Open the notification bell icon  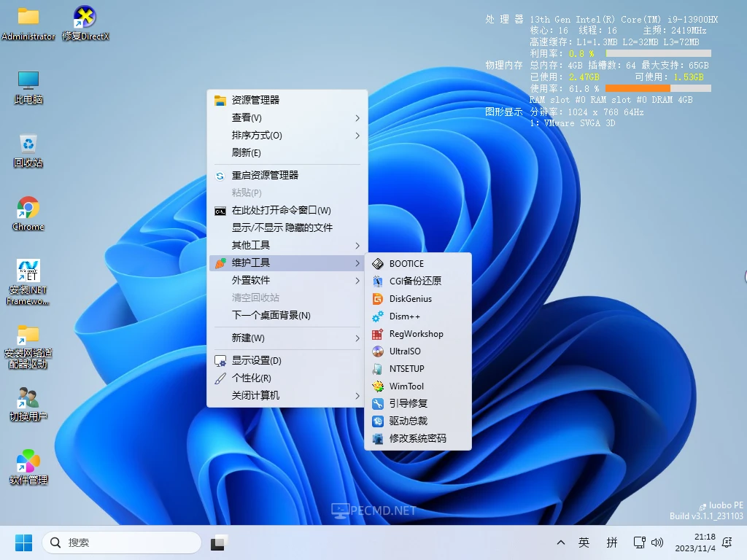pyautogui.click(x=727, y=542)
